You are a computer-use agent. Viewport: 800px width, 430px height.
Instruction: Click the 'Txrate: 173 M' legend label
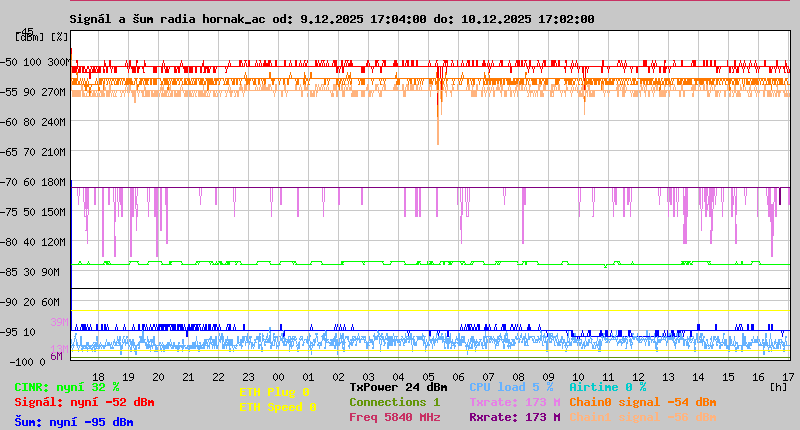click(515, 402)
